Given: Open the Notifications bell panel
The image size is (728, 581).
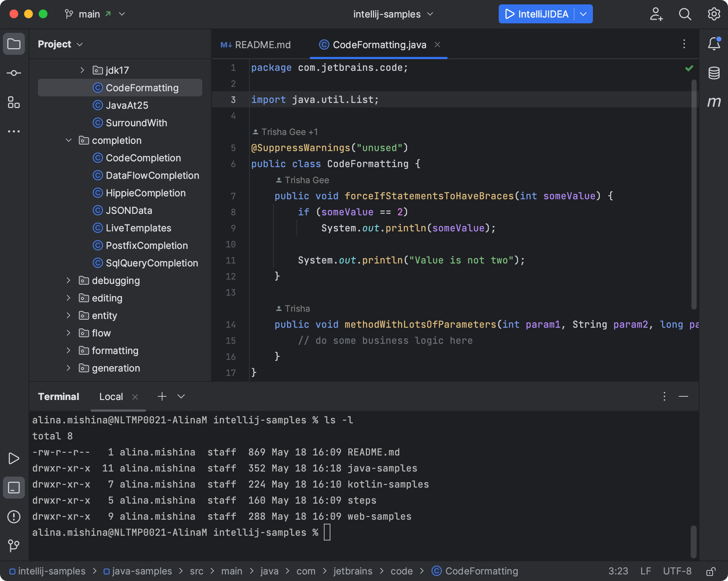Looking at the screenshot, I should (x=714, y=44).
